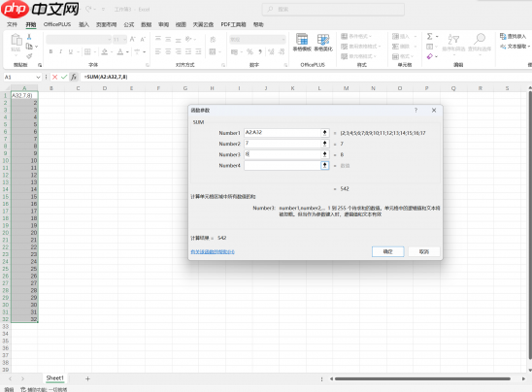The width and height of the screenshot is (532, 392).
Task: Switch to the Insert ribbon tab
Action: (83, 24)
